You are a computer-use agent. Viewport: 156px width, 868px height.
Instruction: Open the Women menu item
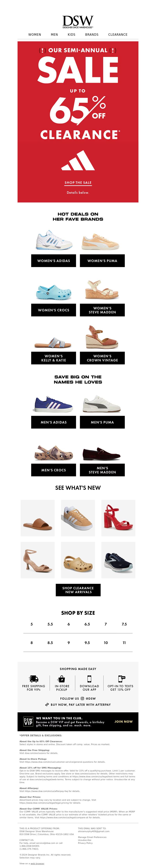[x=35, y=34]
